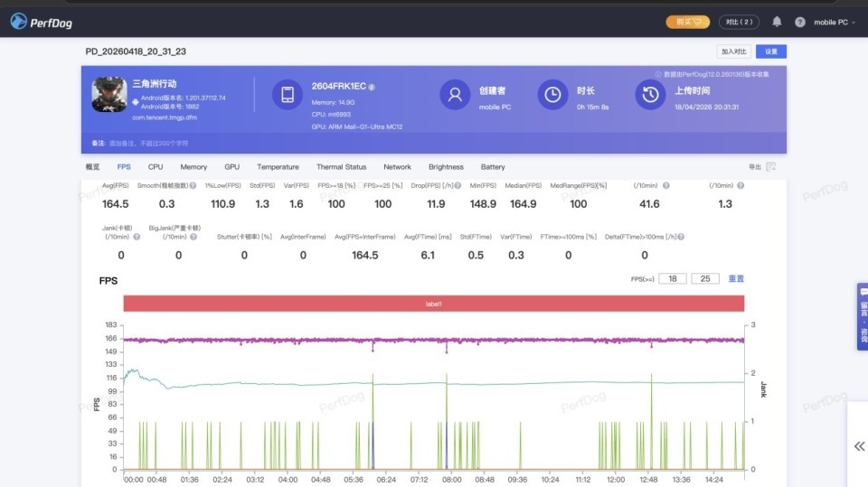868x487 pixels.
Task: Open the notifications bell
Action: (777, 22)
